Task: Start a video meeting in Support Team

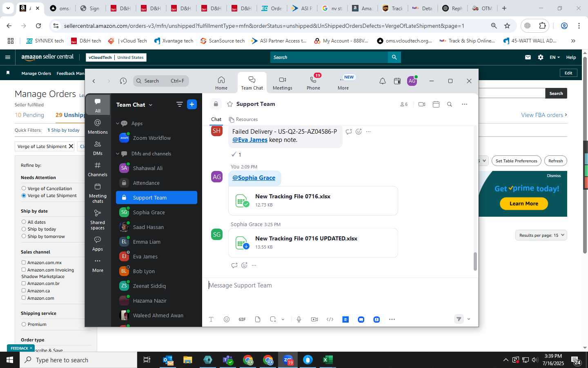Action: click(422, 104)
